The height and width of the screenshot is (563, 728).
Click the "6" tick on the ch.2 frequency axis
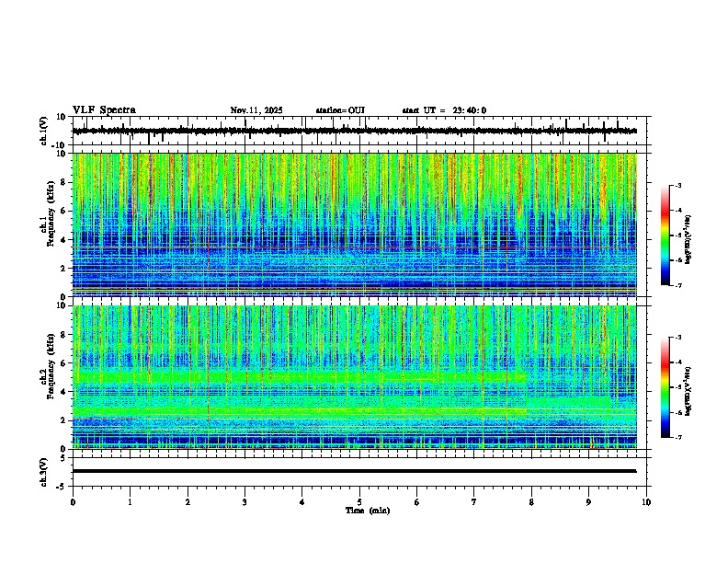coord(64,363)
